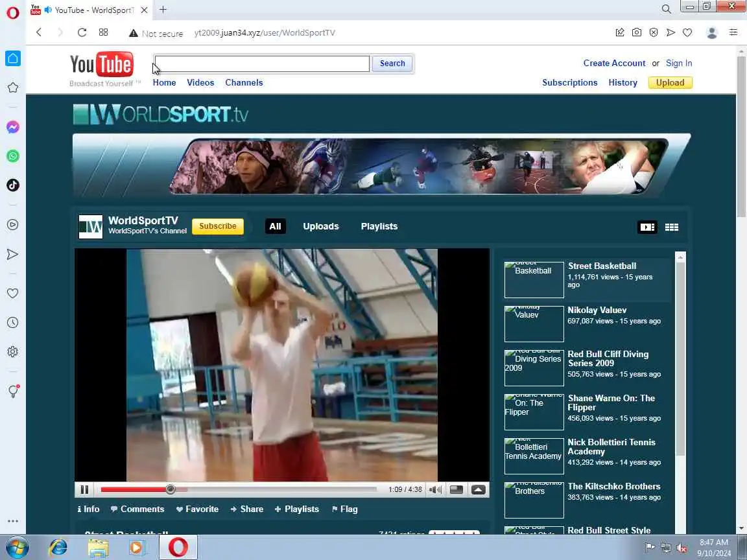Reload the page
The height and width of the screenshot is (560, 747).
[82, 32]
